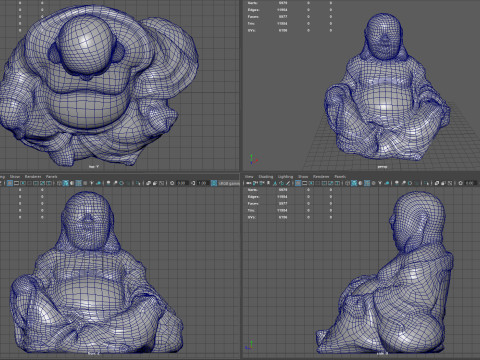Screen dimensions: 480x360
Task: Toggle X-Ray Active Components in side panel
Action: coord(443,183)
